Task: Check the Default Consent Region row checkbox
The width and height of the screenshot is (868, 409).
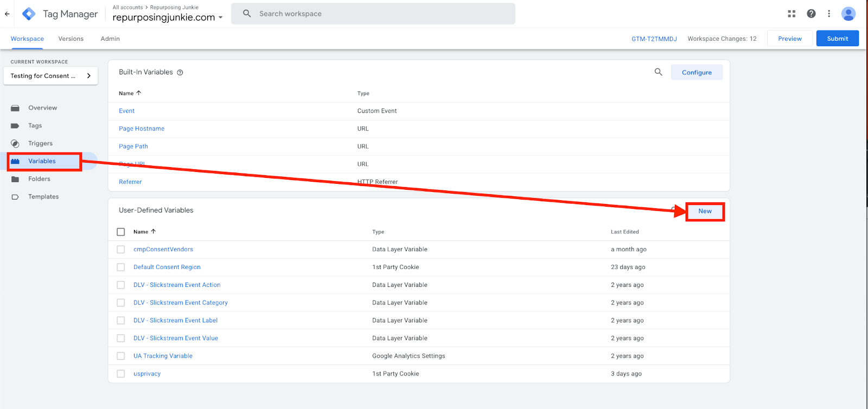Action: pos(121,267)
